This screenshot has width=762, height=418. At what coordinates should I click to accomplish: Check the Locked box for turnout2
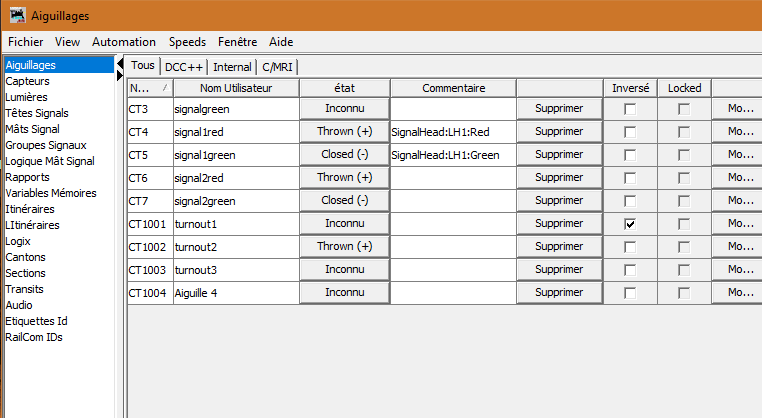point(684,247)
